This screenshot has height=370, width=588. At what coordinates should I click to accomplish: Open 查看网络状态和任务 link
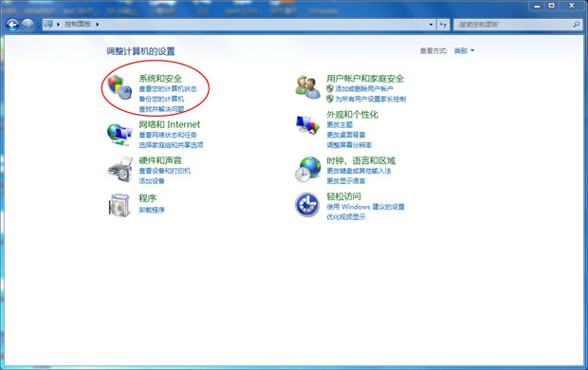[168, 135]
